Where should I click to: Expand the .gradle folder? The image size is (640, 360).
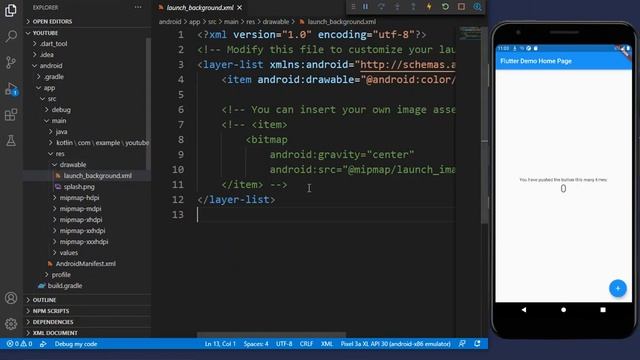[86, 77]
